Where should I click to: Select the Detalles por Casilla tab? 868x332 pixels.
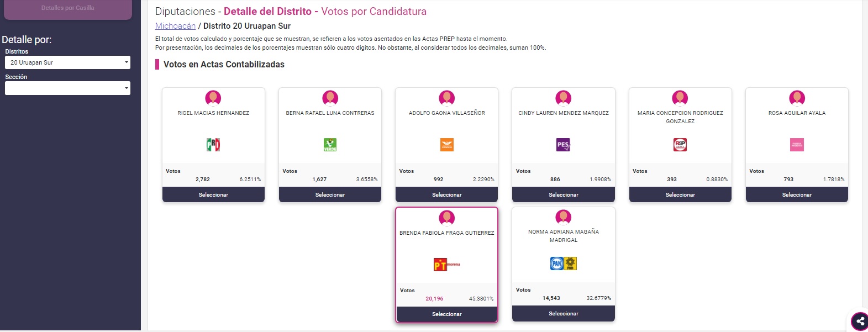pos(67,8)
